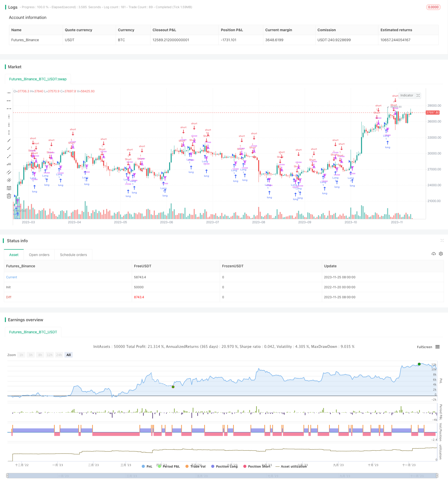Set zoom range to 12h
The image size is (448, 486).
click(50, 355)
